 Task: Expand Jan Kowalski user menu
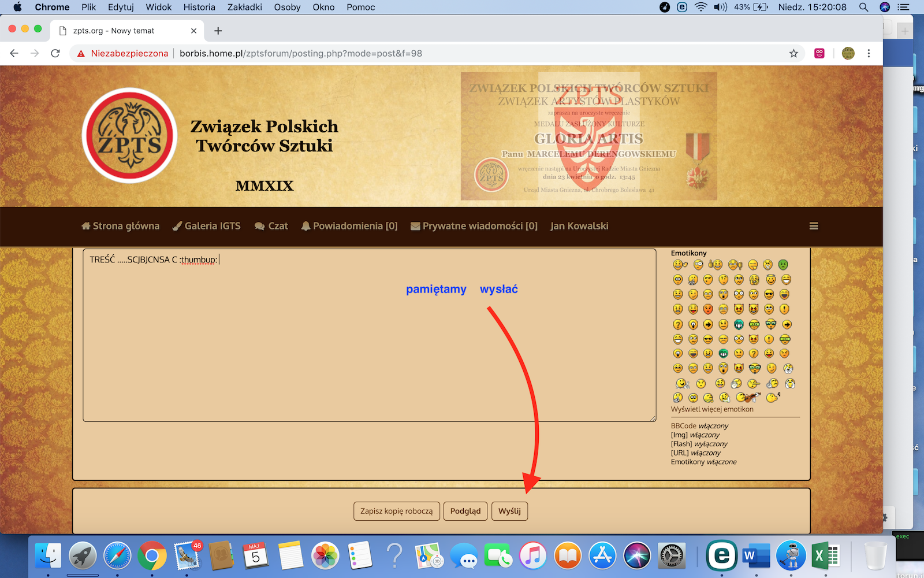point(579,226)
